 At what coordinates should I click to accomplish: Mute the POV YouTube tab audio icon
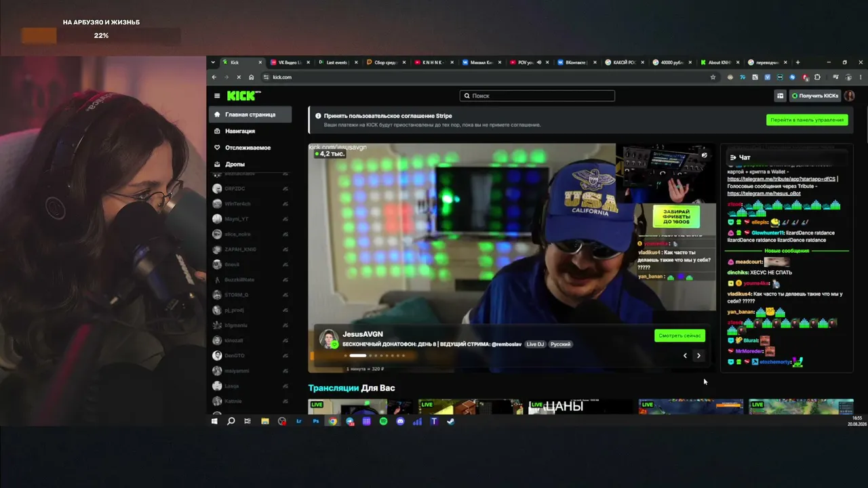click(539, 62)
